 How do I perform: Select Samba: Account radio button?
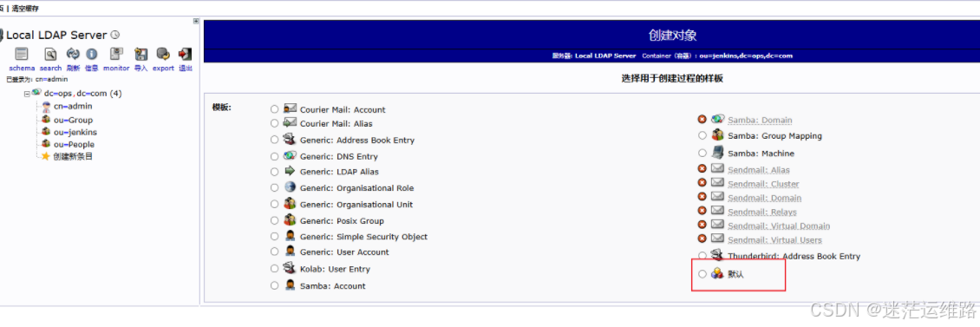[274, 285]
